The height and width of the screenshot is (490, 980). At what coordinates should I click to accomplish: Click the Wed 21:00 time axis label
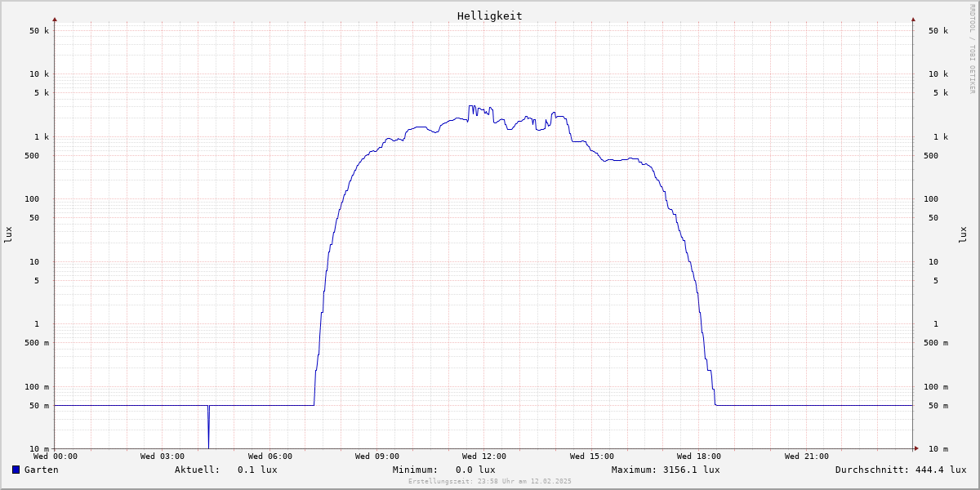pos(807,457)
